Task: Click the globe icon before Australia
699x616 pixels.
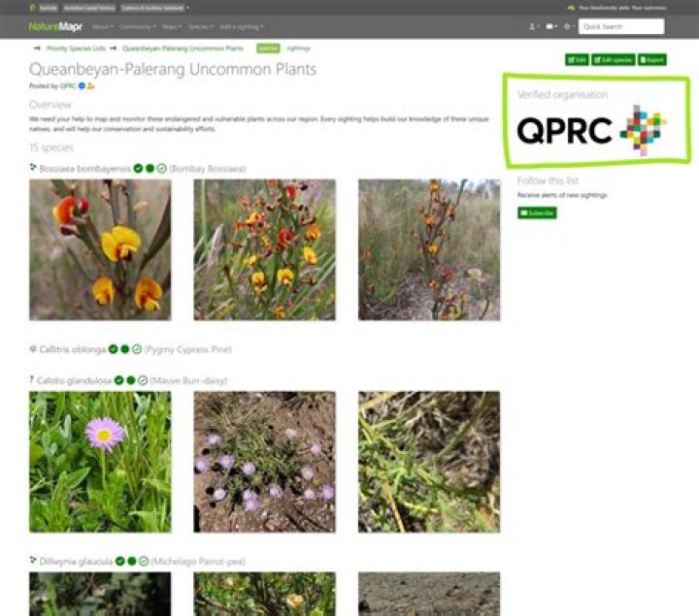Action: point(32,8)
